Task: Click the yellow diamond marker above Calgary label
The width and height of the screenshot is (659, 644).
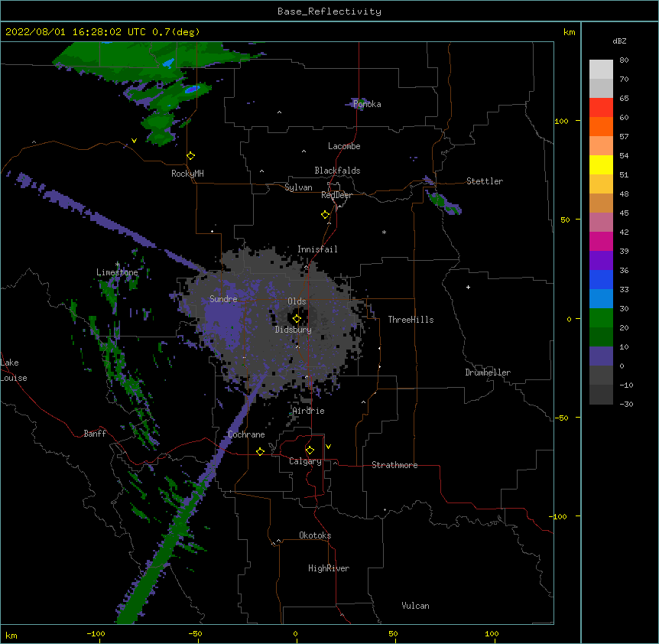Action: pyautogui.click(x=310, y=450)
